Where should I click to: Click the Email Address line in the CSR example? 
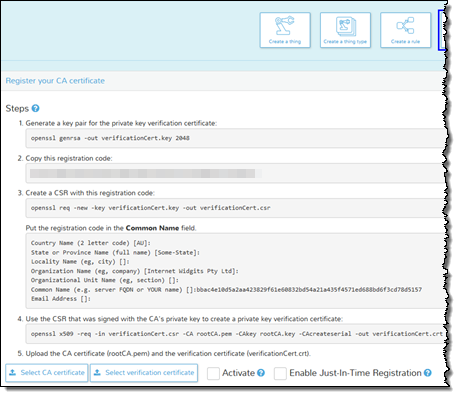[61, 299]
